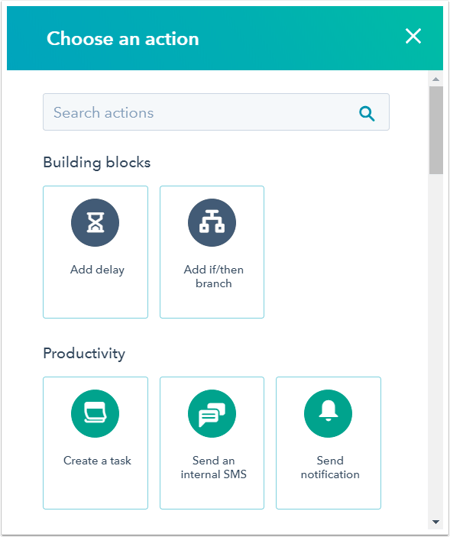450x537 pixels.
Task: Select the Add if/then branch label text
Action: 214,277
